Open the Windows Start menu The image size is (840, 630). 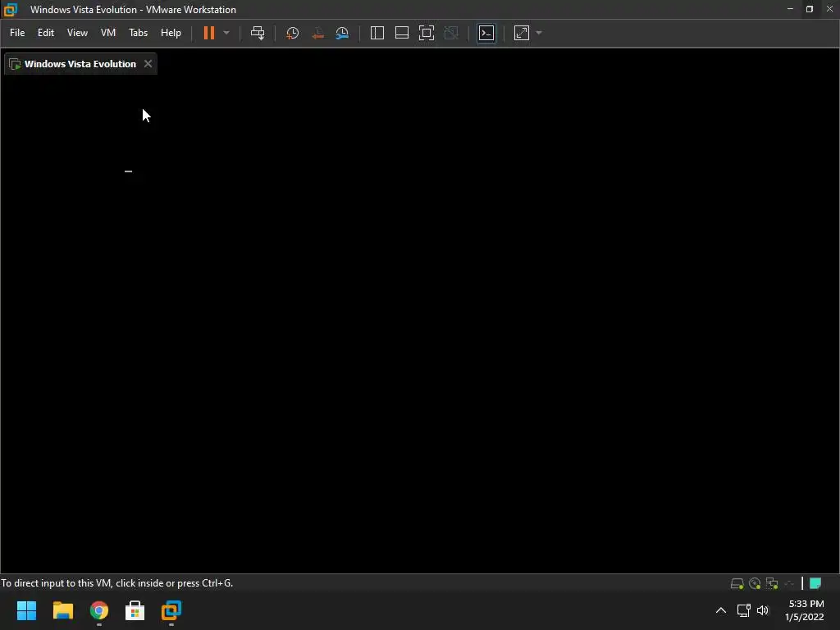point(26,610)
